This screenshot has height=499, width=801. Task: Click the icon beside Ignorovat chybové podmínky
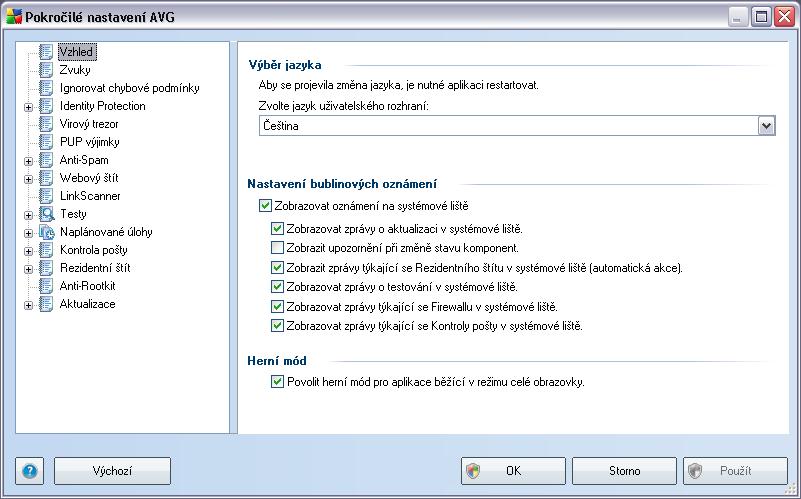pos(46,88)
